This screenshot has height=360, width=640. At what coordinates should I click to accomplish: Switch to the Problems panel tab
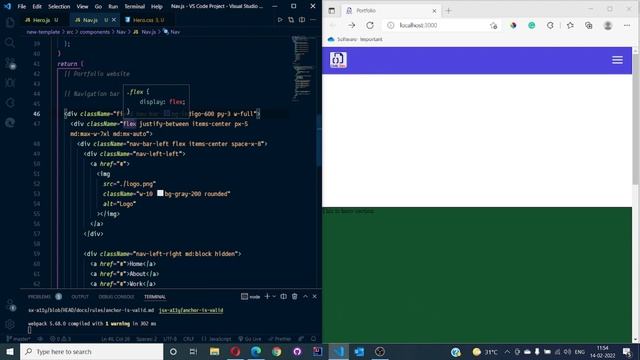tap(39, 297)
